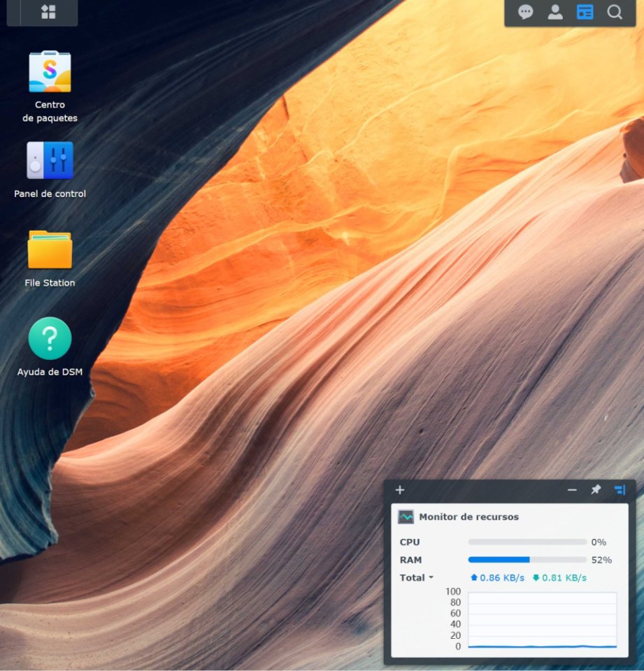Show notifications speech bubble
This screenshot has width=644, height=671.
[x=525, y=12]
